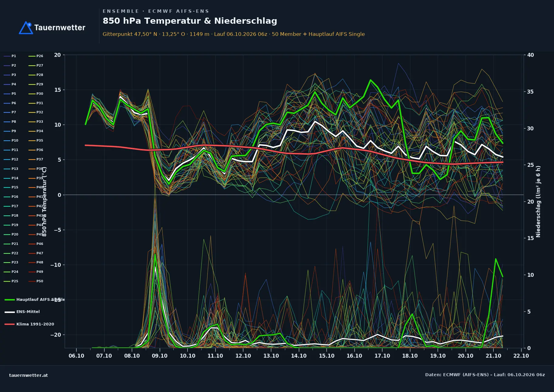The height and width of the screenshot is (392, 554).
Task: Click the 20 tick on temperature axis
Action: click(x=57, y=55)
